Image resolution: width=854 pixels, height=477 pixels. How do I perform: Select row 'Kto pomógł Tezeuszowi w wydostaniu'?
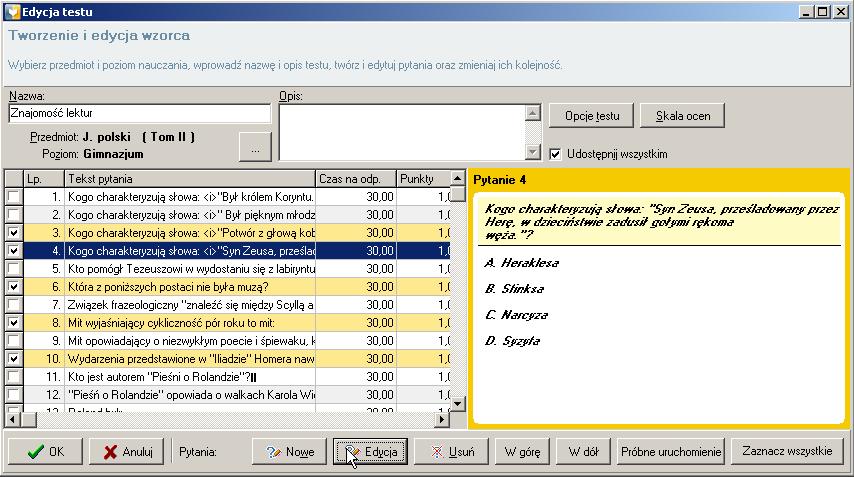pyautogui.click(x=228, y=268)
